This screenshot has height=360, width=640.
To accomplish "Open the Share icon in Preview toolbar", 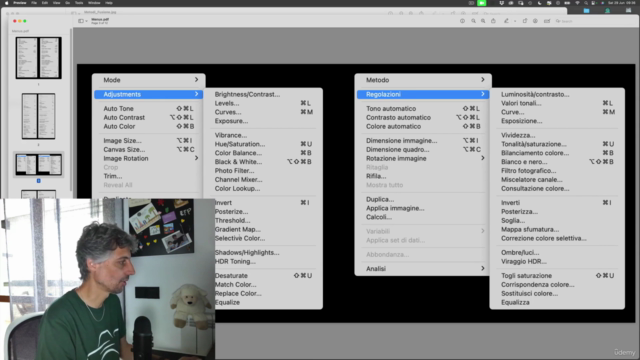I will tap(493, 21).
